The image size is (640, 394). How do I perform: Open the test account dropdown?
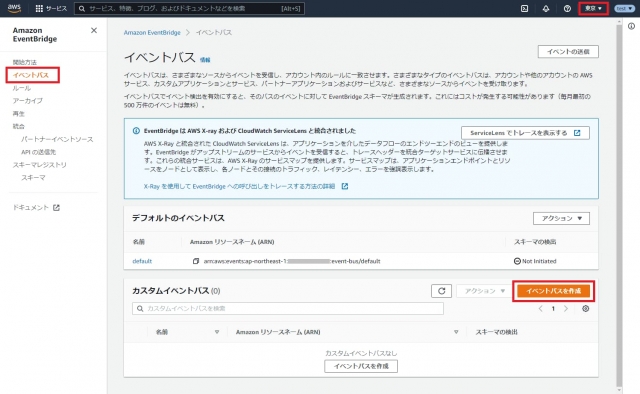(x=625, y=8)
